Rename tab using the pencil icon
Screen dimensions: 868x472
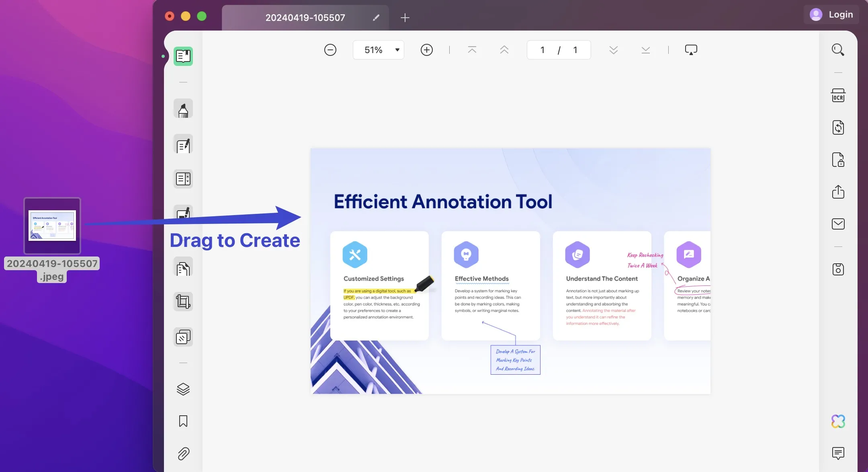point(376,18)
